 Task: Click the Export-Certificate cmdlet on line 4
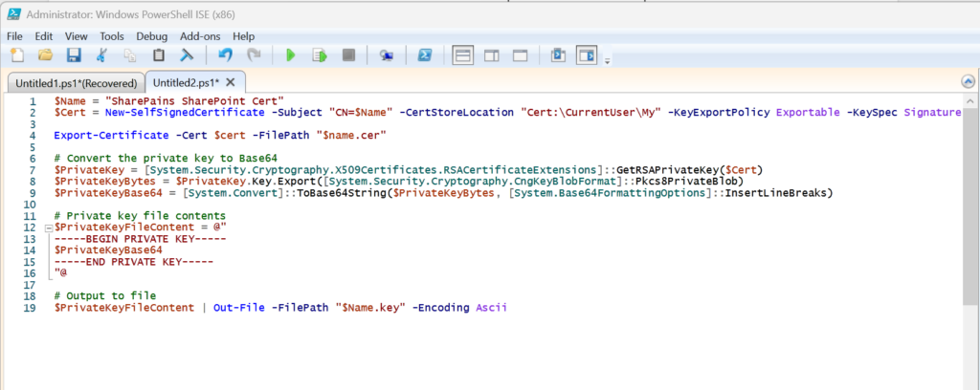(111, 135)
